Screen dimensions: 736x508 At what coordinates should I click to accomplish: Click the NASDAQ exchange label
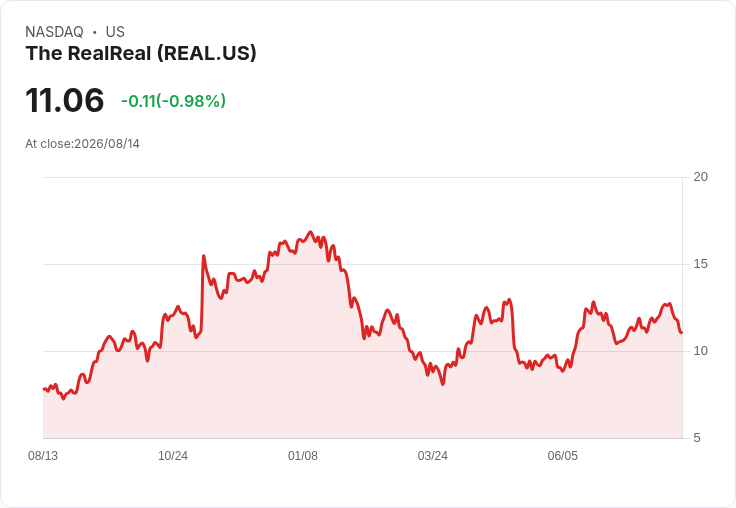(54, 32)
